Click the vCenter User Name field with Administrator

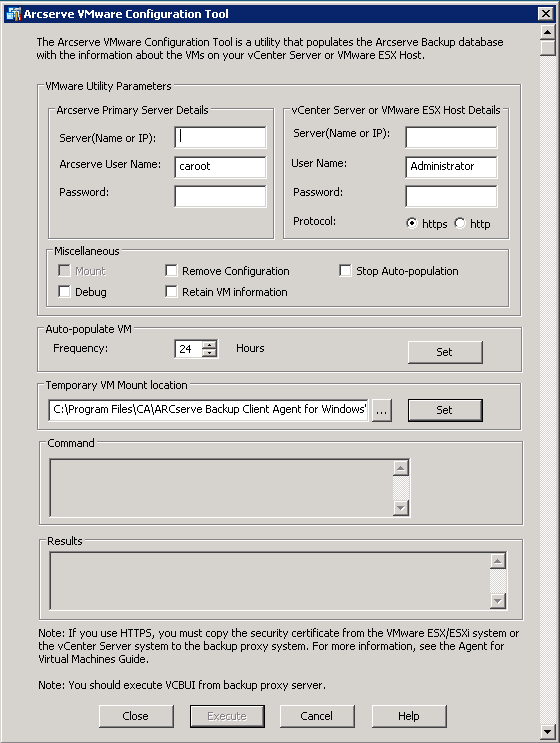tap(451, 167)
